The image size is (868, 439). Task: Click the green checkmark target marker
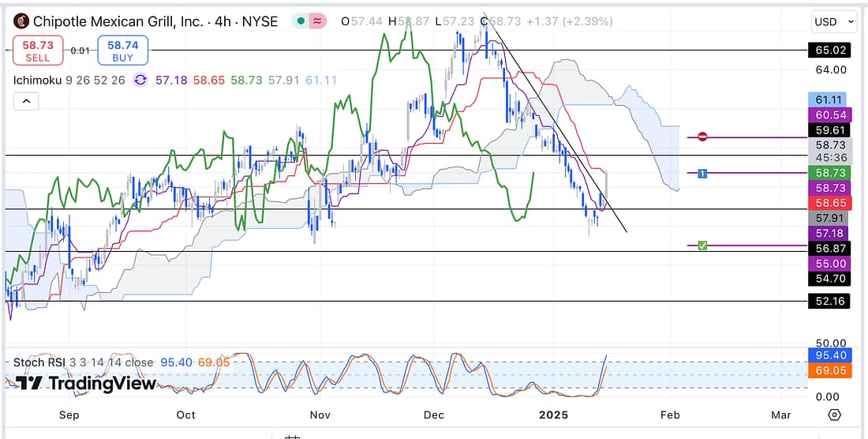tap(702, 246)
